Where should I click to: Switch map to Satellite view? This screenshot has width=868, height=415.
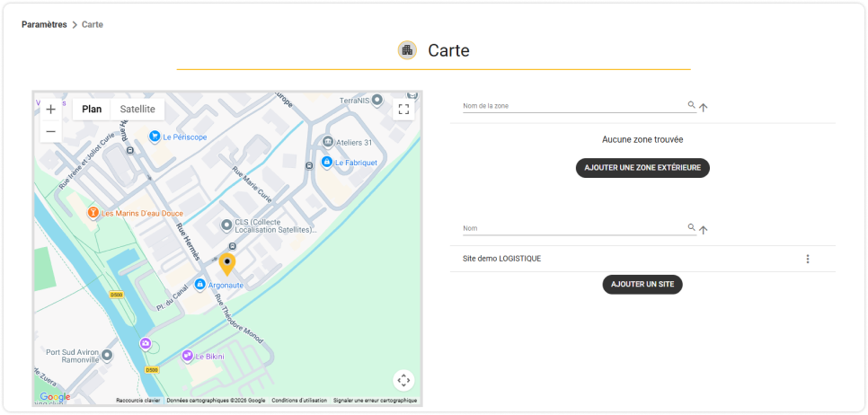pos(137,109)
